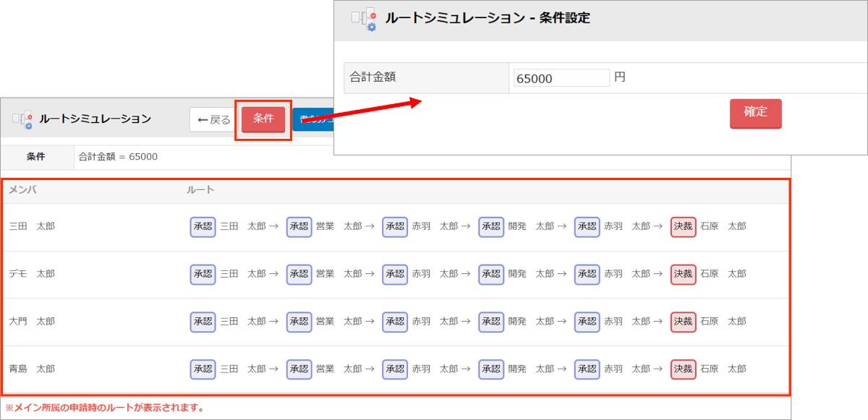868x420 pixels.
Task: Select member 三田 太郎 in the list
Action: coord(32,226)
